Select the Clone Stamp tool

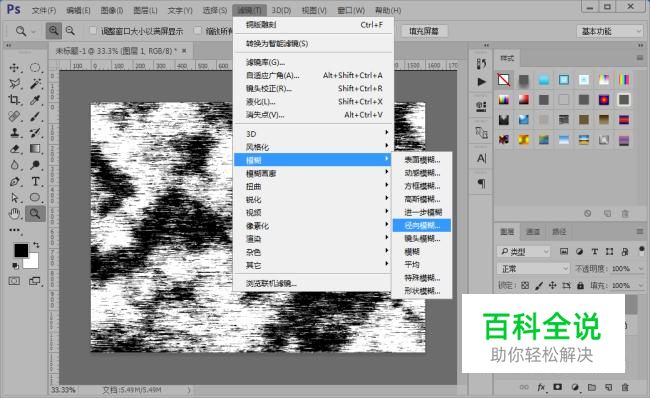pyautogui.click(x=15, y=132)
